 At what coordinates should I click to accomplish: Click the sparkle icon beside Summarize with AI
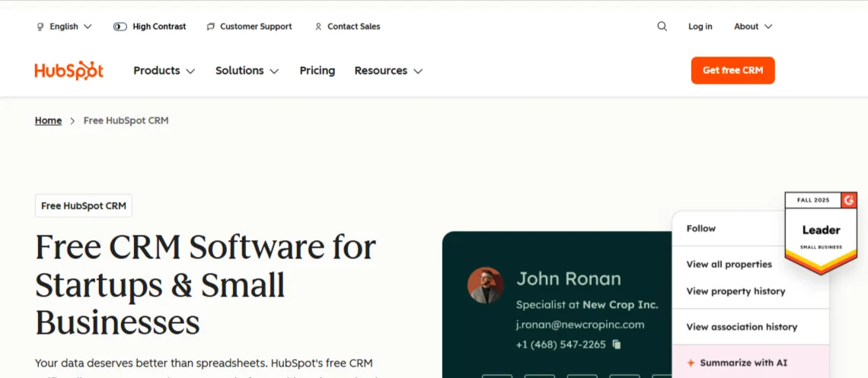(x=691, y=363)
